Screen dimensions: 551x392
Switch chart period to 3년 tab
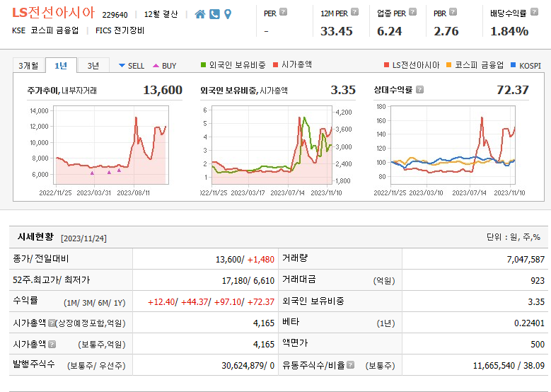tap(93, 65)
